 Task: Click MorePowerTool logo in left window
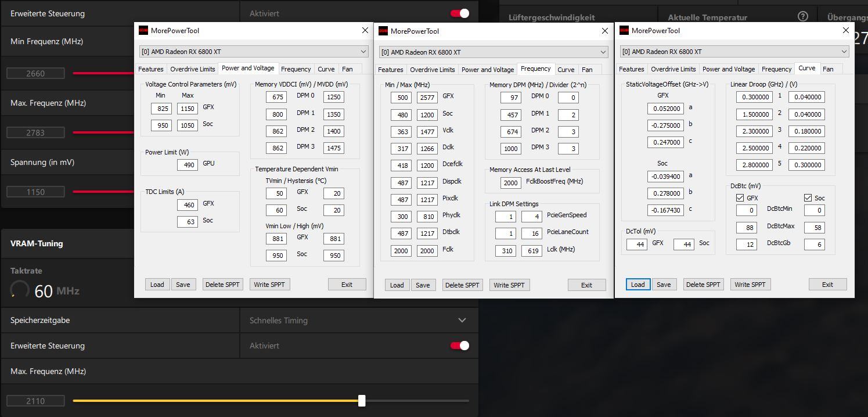[x=143, y=31]
